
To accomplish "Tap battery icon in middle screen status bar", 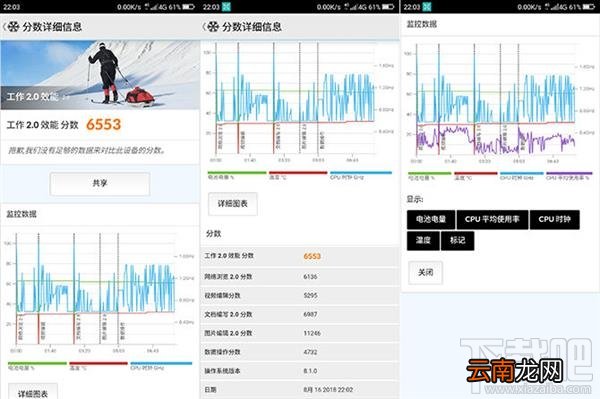I will (x=388, y=7).
